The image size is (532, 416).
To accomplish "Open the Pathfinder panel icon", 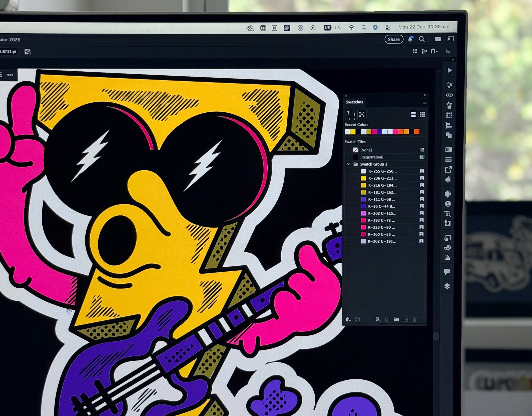I will pos(449,135).
